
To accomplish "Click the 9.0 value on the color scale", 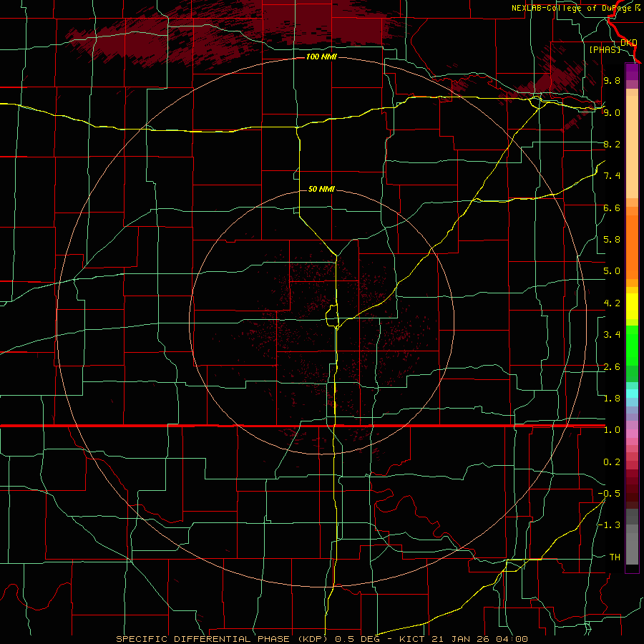I will click(x=612, y=112).
